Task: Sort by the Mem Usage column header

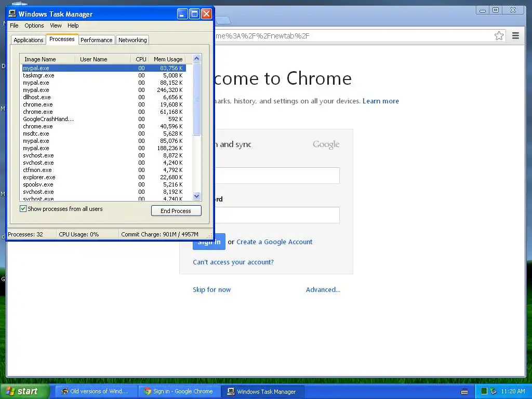Action: (x=168, y=59)
